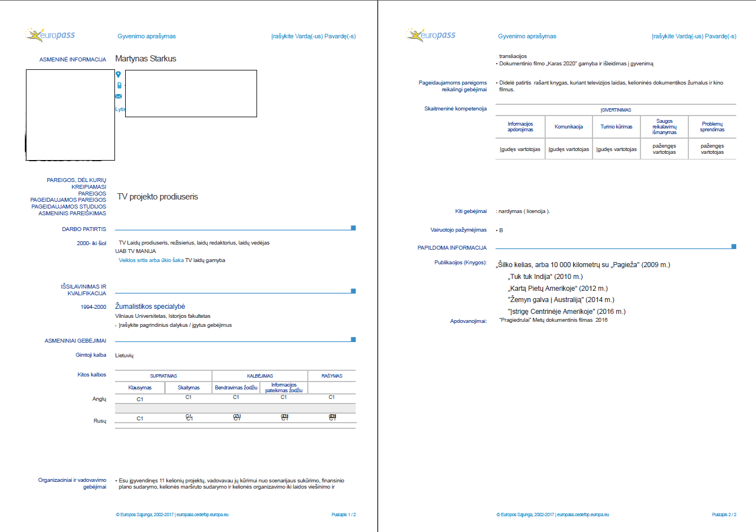Select the SUPRATIMAS language table header

(163, 376)
